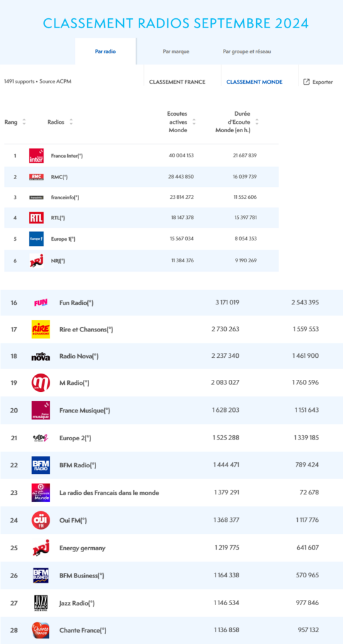
Task: Click the BFM Business logo
Action: (x=41, y=575)
